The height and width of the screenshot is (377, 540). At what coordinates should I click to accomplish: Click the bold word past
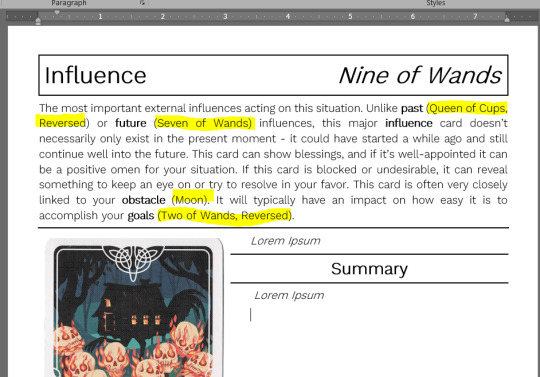[412, 108]
